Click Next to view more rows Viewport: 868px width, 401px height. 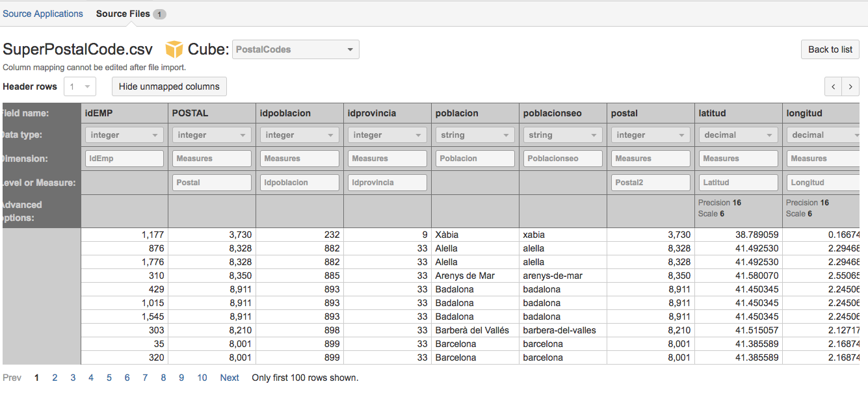pyautogui.click(x=229, y=377)
